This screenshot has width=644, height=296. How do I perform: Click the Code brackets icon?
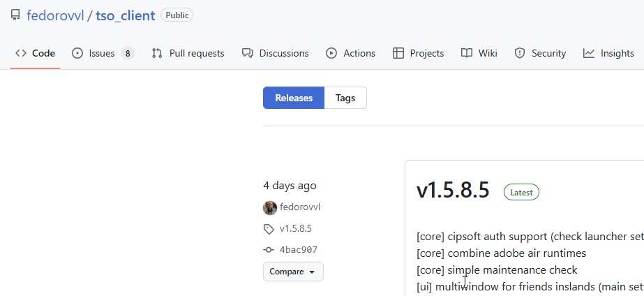click(x=21, y=53)
